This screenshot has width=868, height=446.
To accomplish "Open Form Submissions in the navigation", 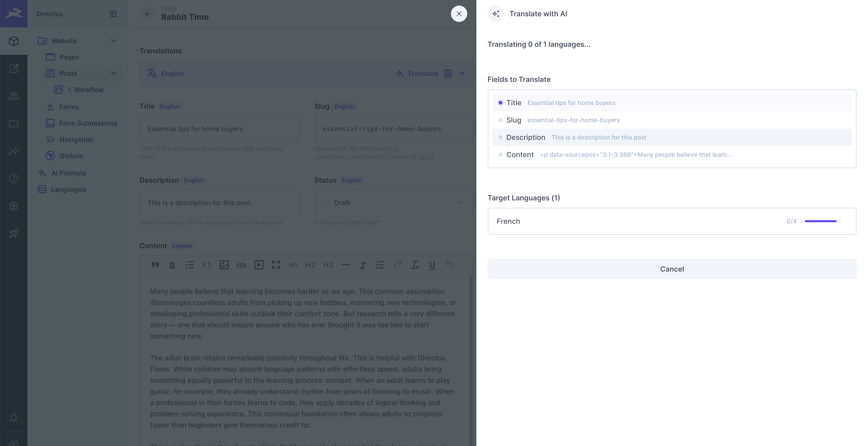I will pyautogui.click(x=88, y=123).
